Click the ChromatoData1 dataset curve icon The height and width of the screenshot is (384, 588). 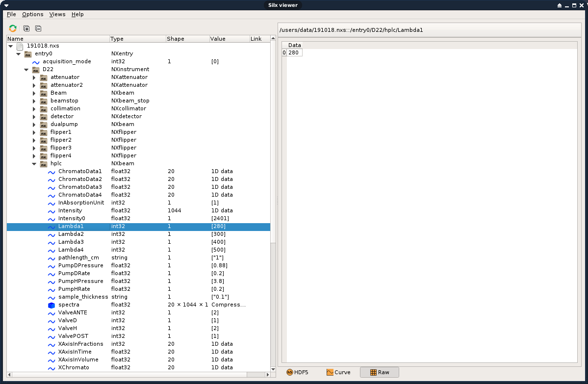[51, 172]
